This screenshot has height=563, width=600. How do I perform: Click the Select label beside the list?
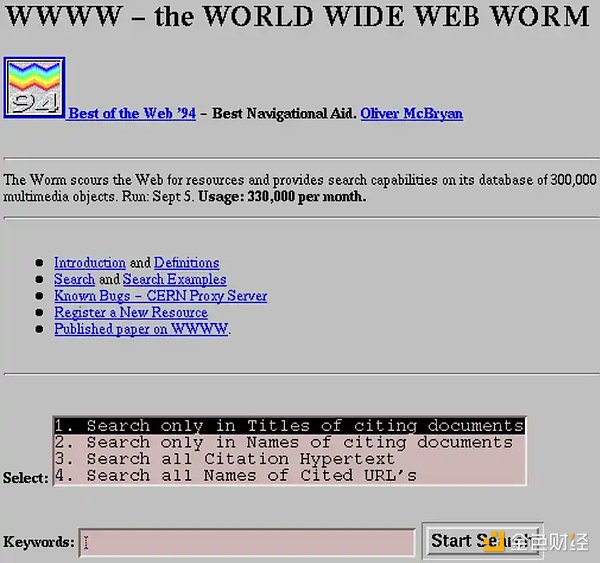tap(26, 478)
